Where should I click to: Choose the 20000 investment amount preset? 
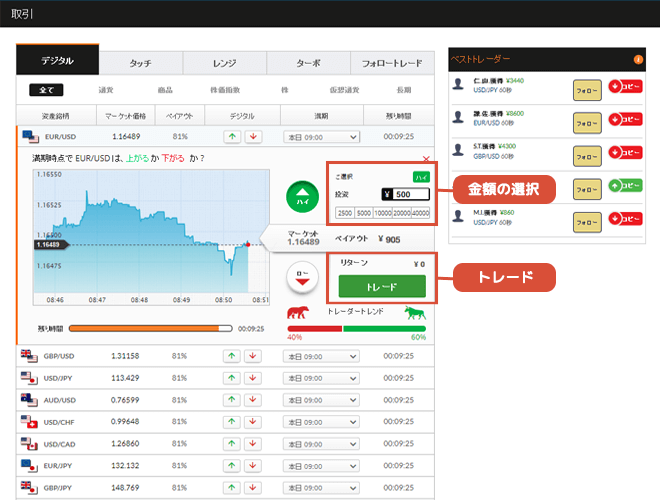pyautogui.click(x=402, y=213)
